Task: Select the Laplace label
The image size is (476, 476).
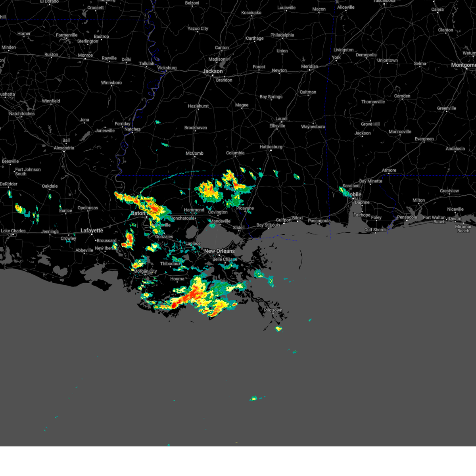Action: click(193, 244)
